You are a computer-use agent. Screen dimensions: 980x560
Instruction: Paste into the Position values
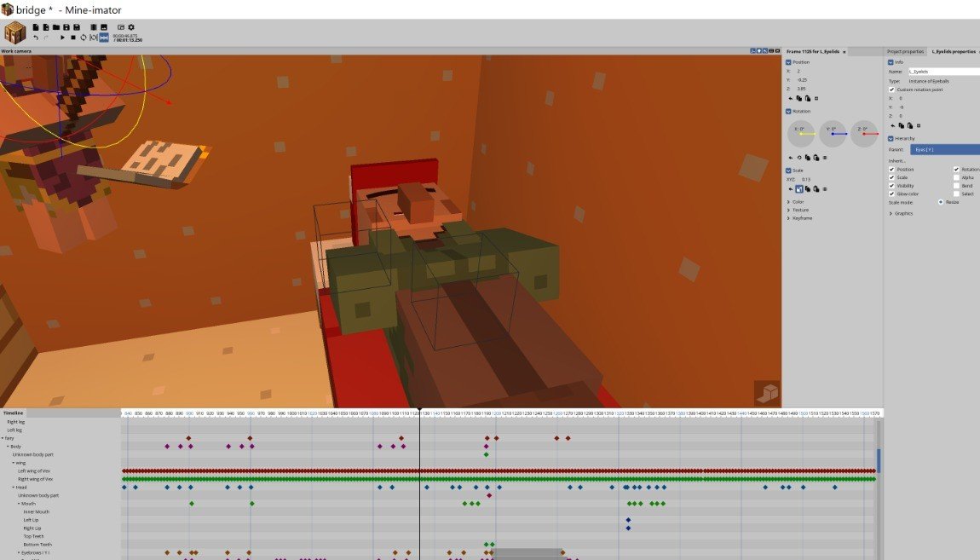coord(808,99)
